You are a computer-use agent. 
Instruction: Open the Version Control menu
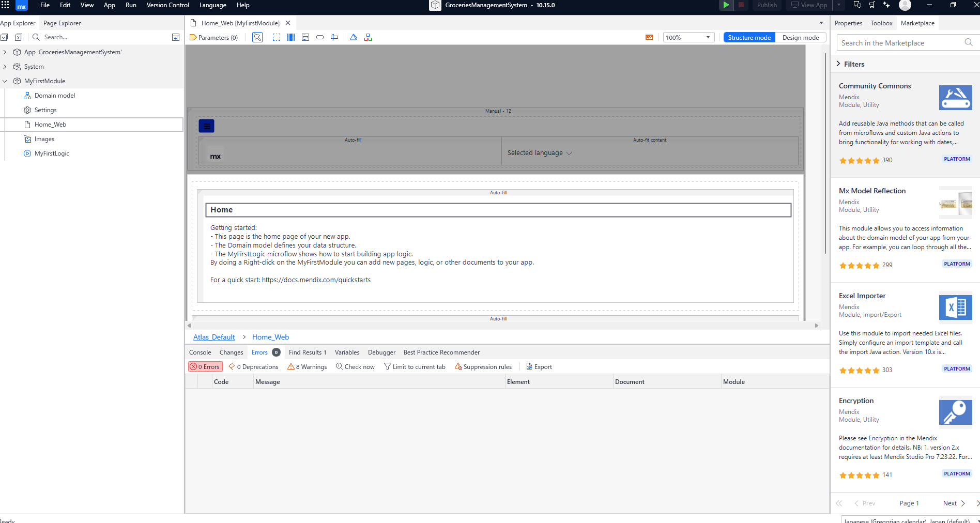click(x=167, y=5)
